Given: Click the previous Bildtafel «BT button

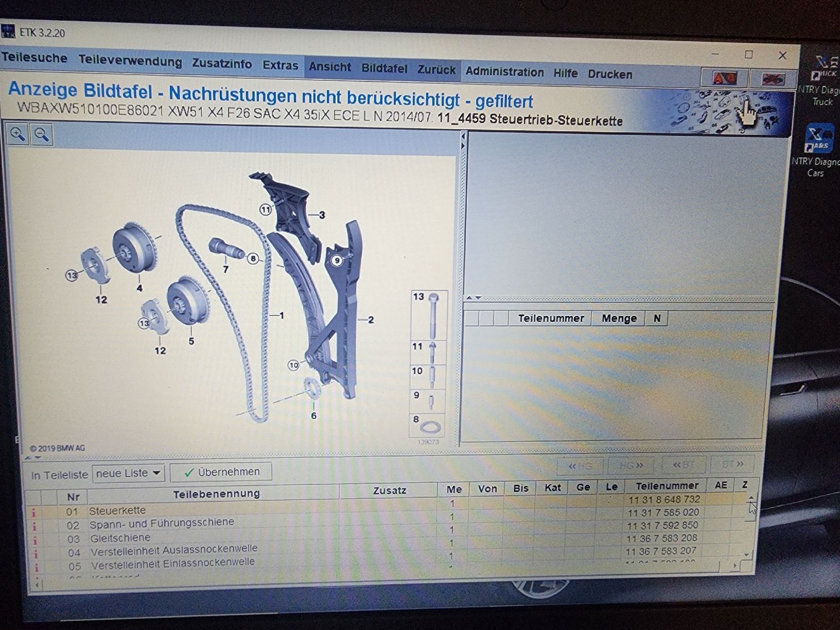Looking at the screenshot, I should (684, 465).
